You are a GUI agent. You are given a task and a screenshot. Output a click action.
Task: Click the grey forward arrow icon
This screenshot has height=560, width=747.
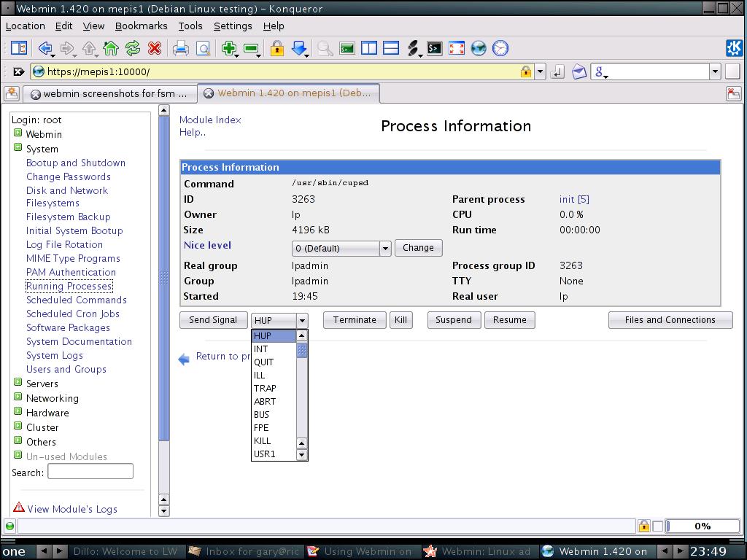click(67, 48)
